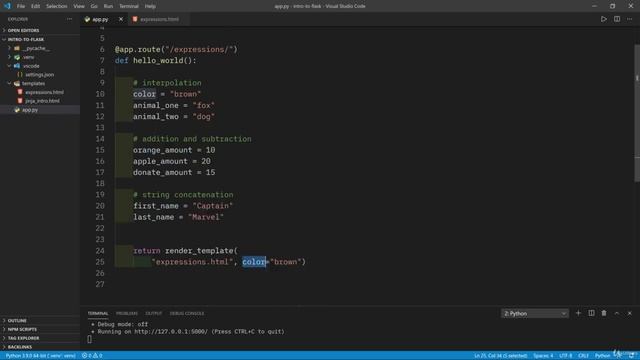Click the VS Code logo icon in title bar

(7, 6)
